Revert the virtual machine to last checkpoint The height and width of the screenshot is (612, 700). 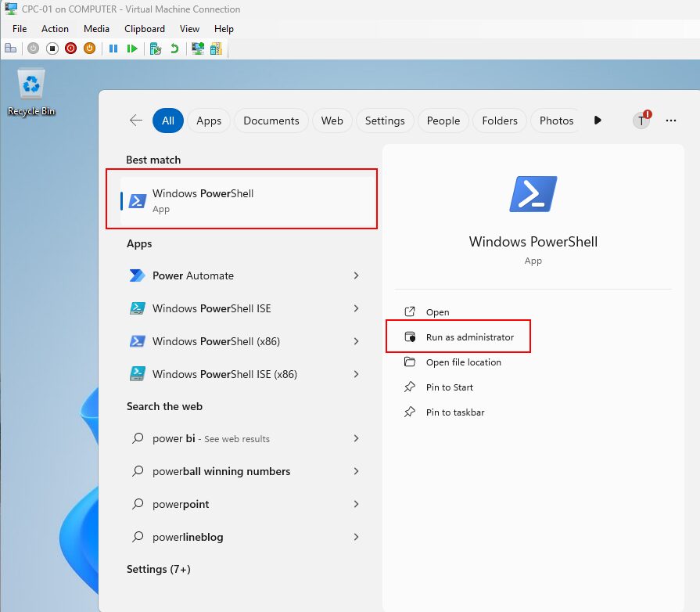[x=174, y=48]
